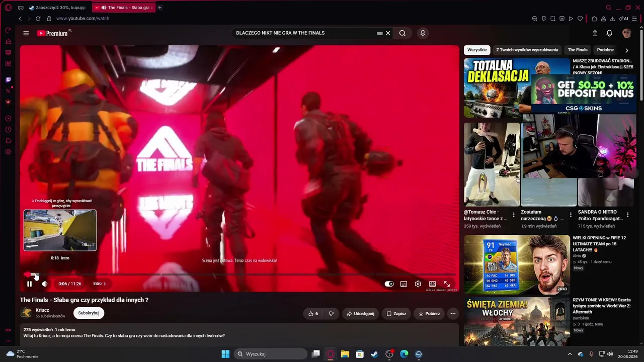644x362 pixels.
Task: Open Twitch in the Opera sidebar
Action: click(8, 79)
